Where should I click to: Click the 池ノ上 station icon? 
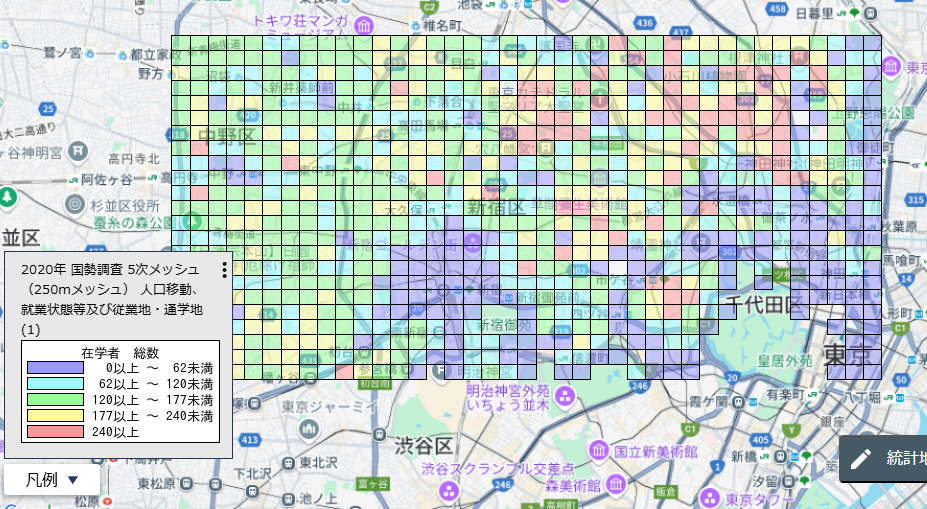point(289,499)
